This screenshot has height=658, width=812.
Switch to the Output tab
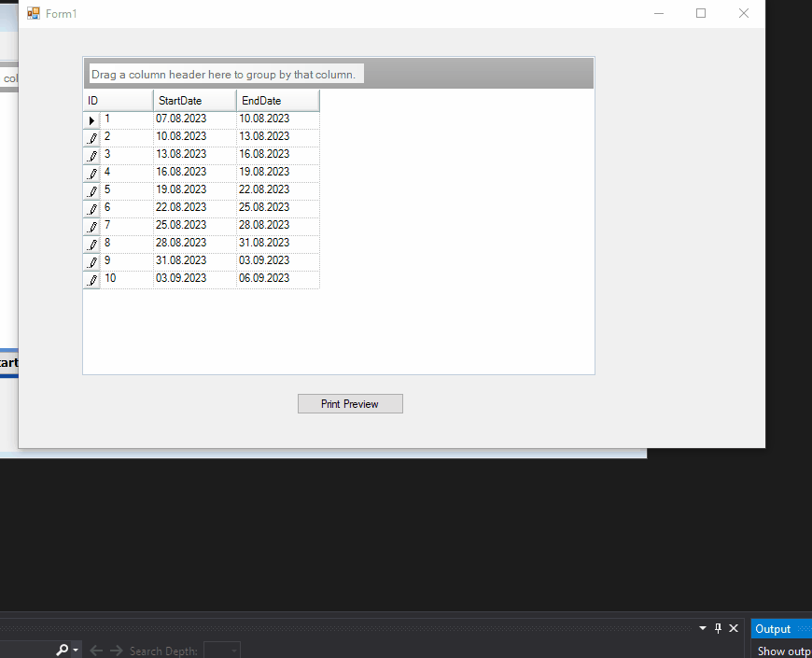coord(776,628)
